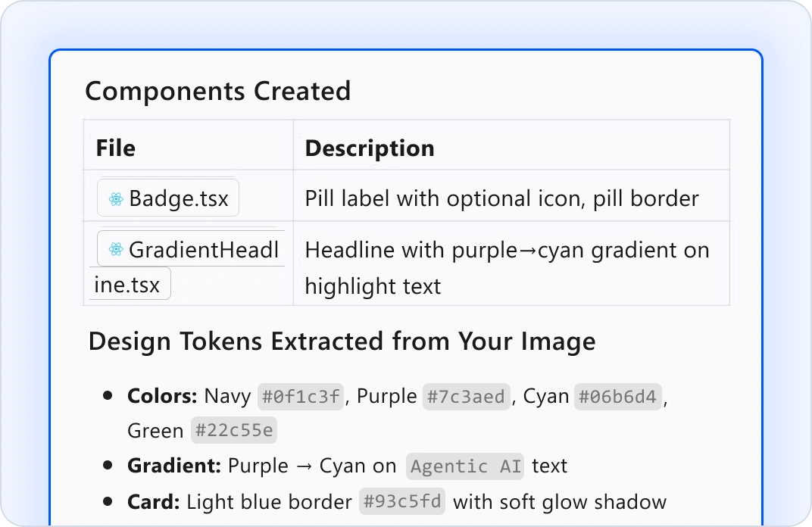Click the React icon beside GradientHeadline.tsx
Viewport: 812px width, 527px height.
click(x=116, y=249)
